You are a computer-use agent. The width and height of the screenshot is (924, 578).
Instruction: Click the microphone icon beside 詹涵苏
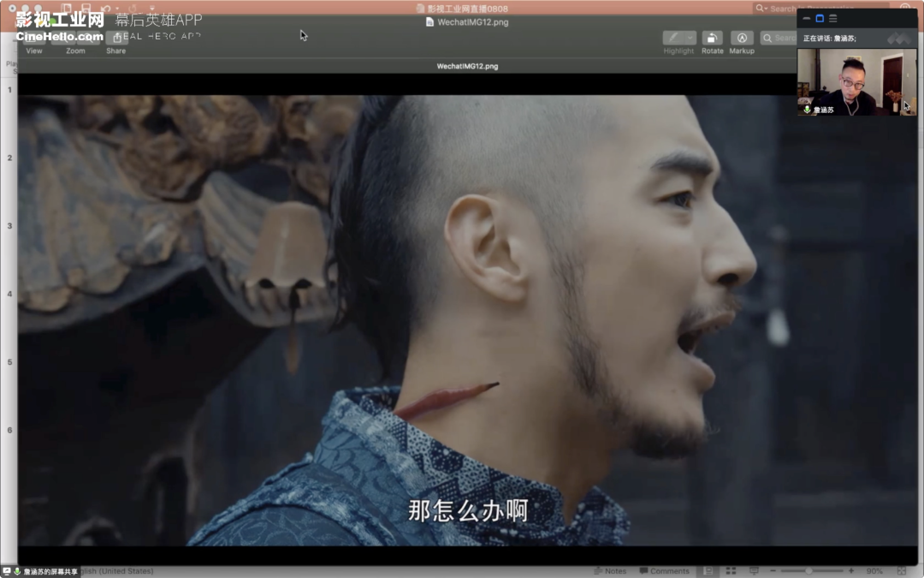[x=807, y=110]
